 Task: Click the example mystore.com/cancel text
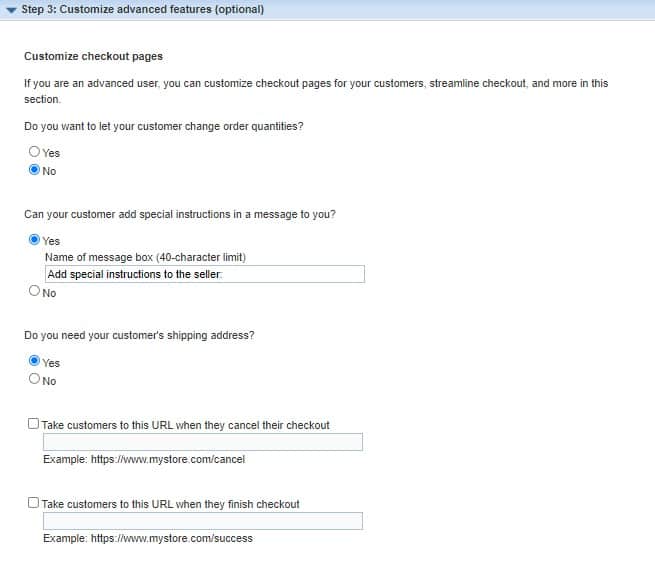coord(144,459)
